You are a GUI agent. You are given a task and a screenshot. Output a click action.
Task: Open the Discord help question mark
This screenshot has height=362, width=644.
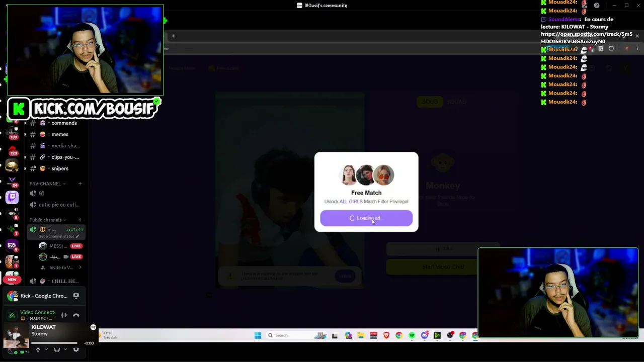[597, 6]
